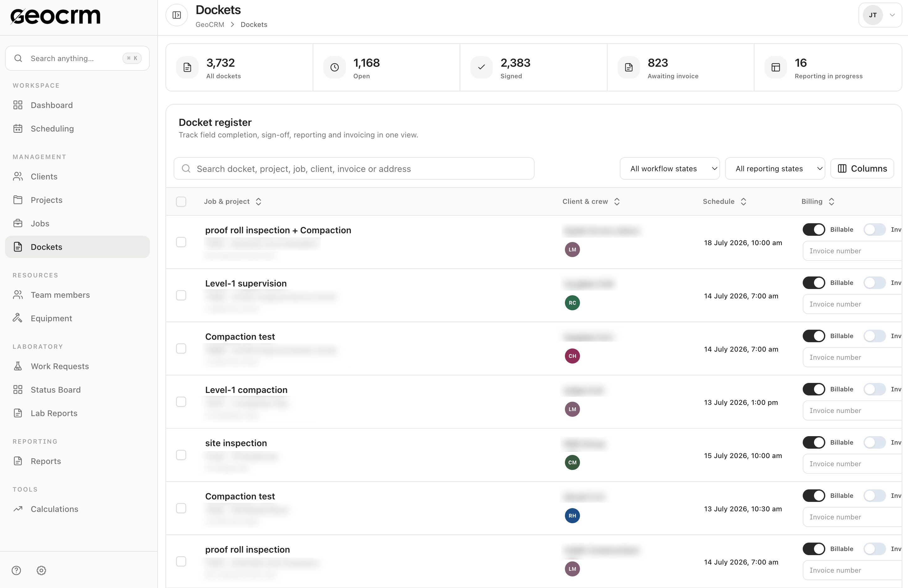This screenshot has height=588, width=908.
Task: Disable Billable toggle for Level-1 supervision
Action: (814, 282)
